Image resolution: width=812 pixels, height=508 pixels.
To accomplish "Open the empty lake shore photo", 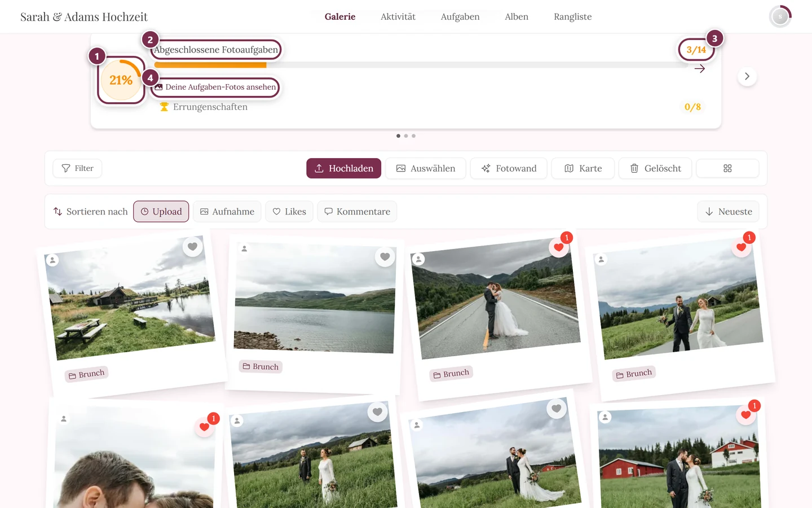I will [315, 298].
